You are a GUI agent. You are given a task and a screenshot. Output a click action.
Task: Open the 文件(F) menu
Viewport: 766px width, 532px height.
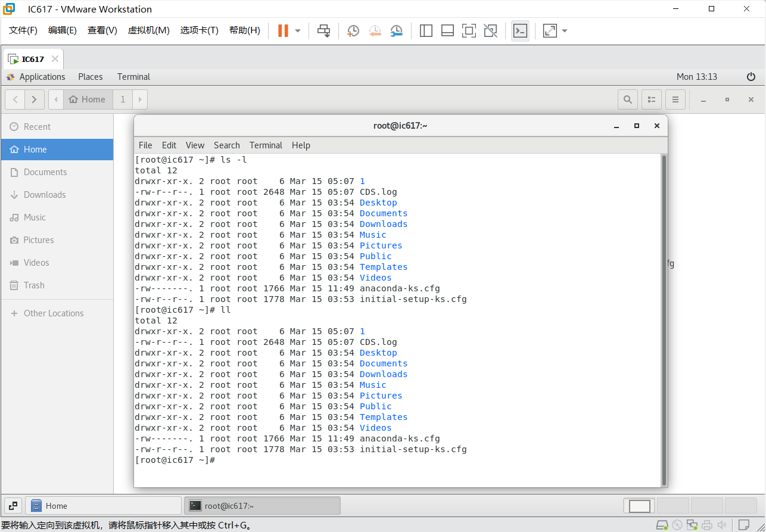click(x=23, y=30)
